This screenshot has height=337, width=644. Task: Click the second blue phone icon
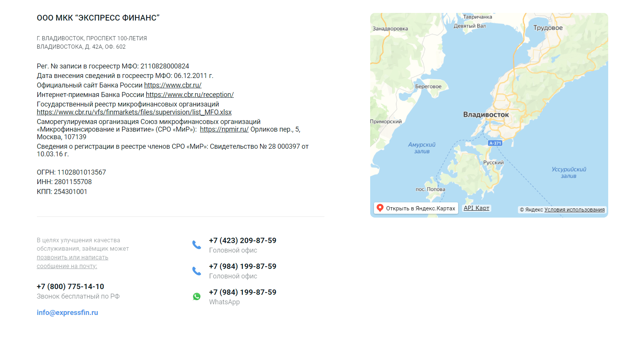coord(197,271)
